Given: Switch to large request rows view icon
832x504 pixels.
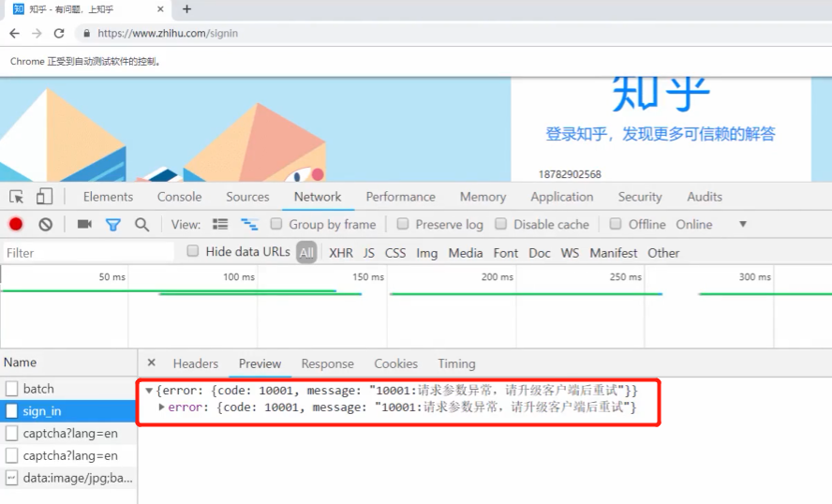Looking at the screenshot, I should click(220, 225).
